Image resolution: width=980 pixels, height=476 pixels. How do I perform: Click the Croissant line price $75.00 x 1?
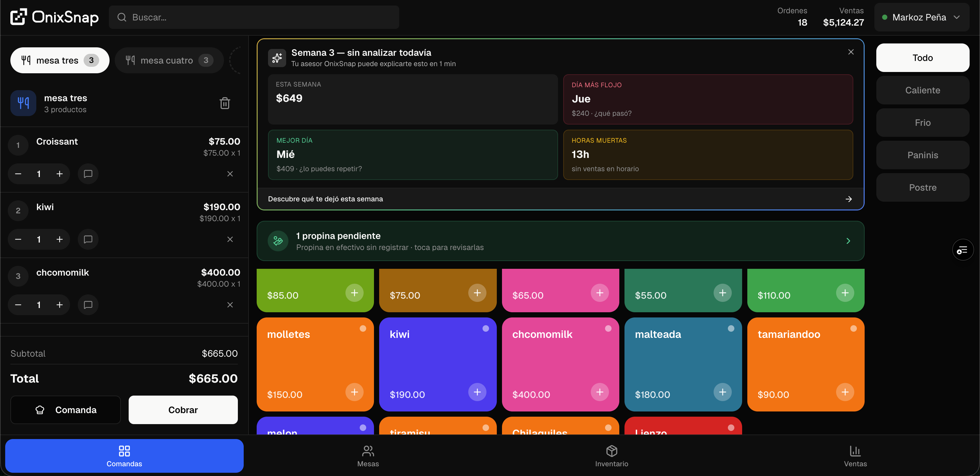tap(222, 153)
